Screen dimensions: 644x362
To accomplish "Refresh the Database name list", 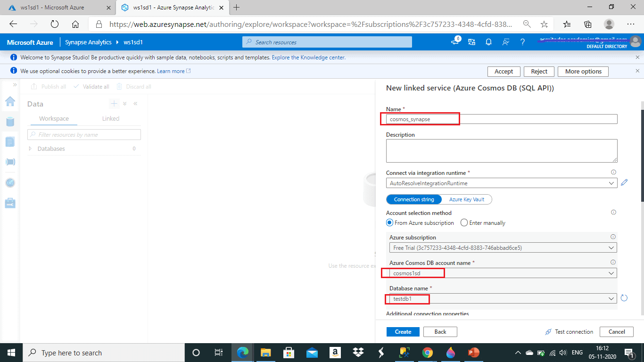I will pos(624,298).
